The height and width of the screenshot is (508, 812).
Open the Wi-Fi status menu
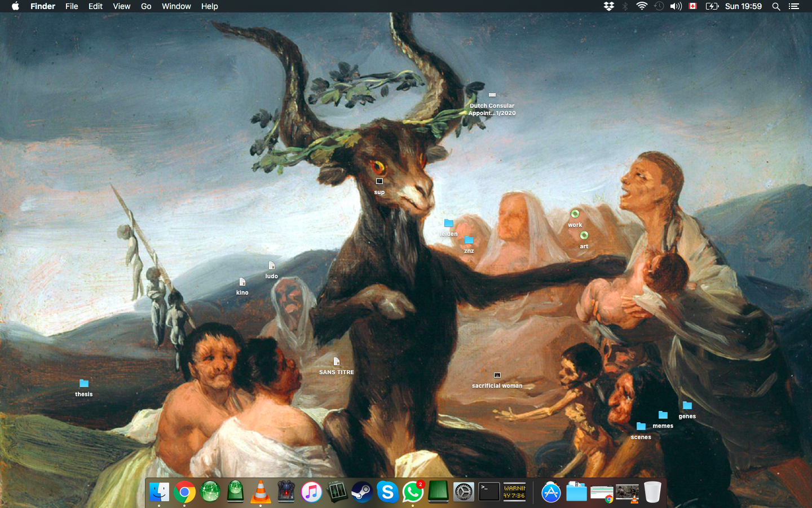coord(642,6)
